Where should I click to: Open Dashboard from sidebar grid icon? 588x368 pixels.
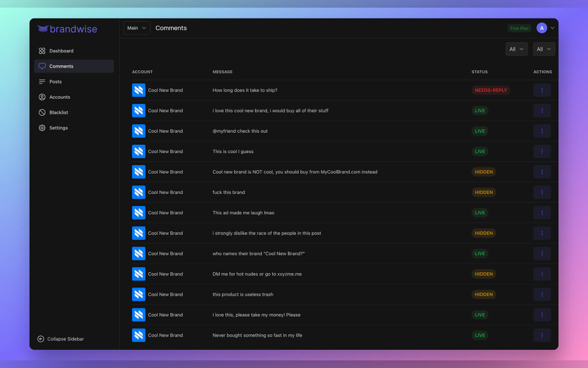point(42,51)
